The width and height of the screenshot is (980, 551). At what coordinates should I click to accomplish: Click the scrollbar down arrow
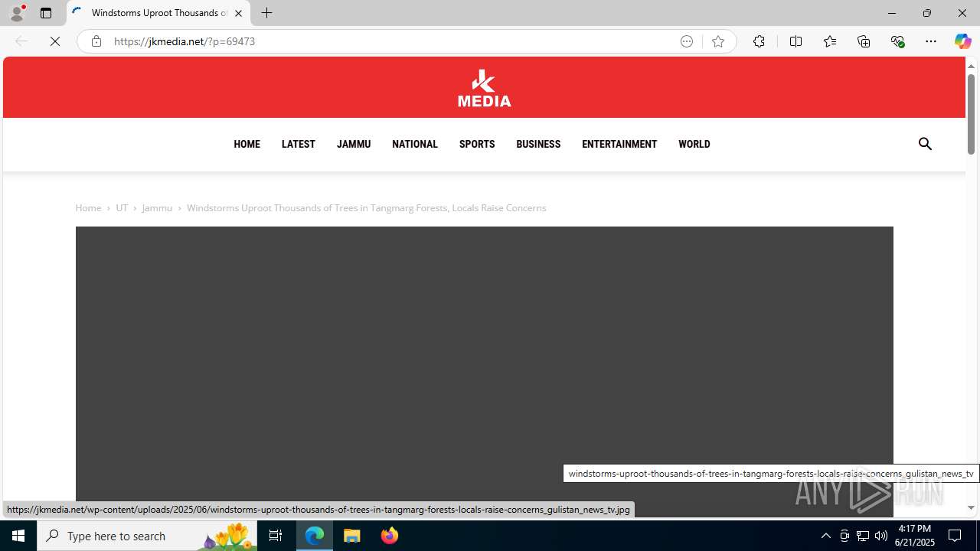971,508
